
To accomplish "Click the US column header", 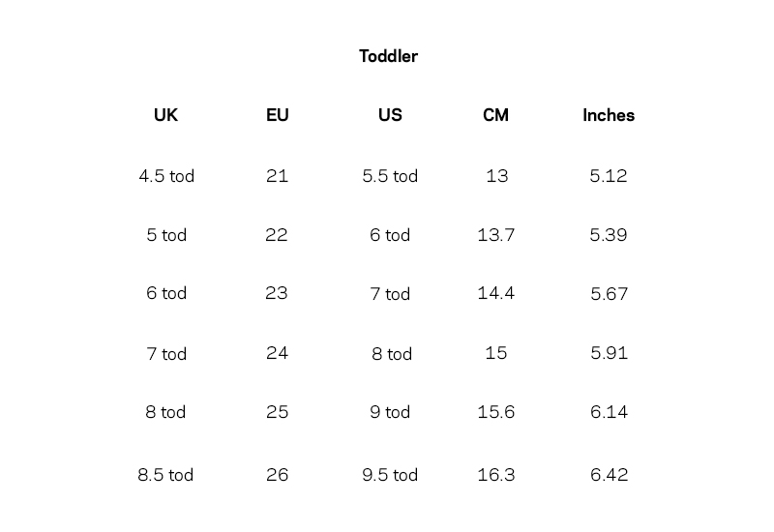I will point(390,115).
